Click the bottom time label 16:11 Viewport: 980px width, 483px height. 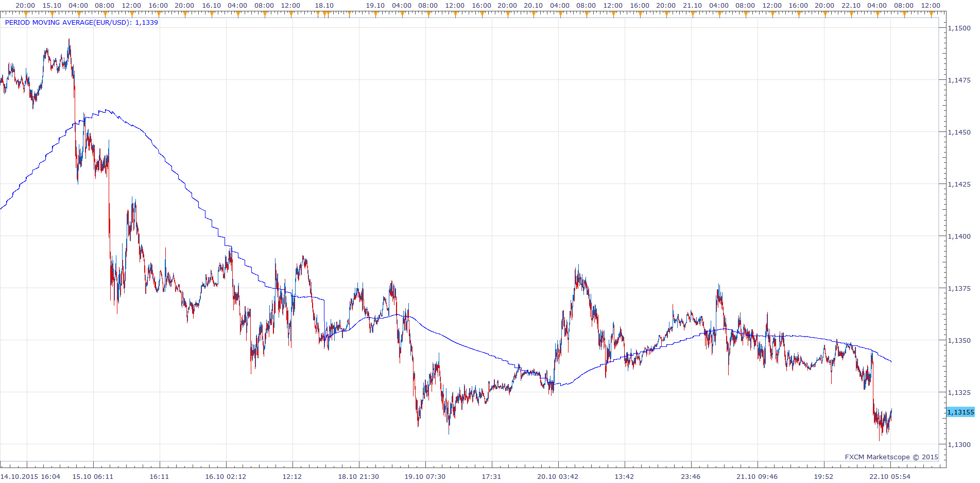pos(159,476)
